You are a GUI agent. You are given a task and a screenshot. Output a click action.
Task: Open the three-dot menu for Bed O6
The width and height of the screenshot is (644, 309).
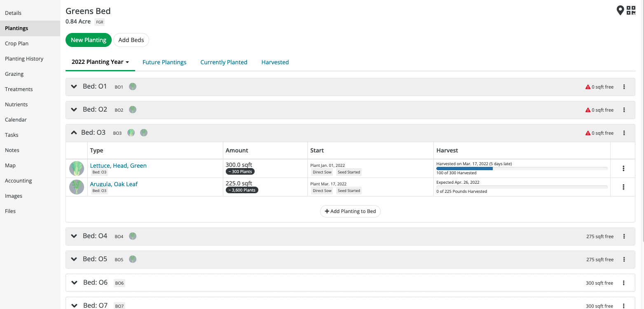tap(624, 283)
